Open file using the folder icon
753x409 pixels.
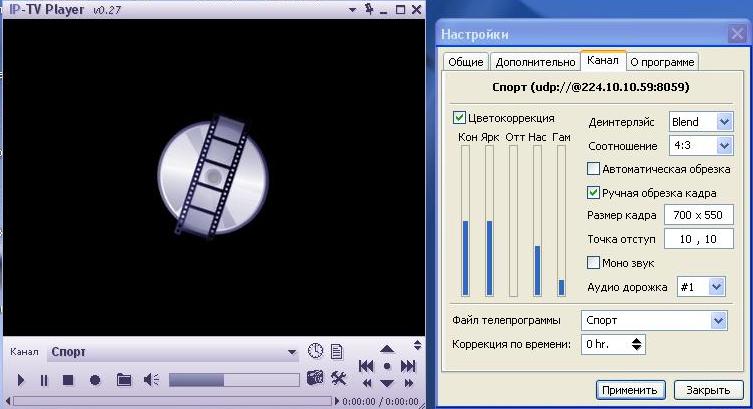pos(124,380)
